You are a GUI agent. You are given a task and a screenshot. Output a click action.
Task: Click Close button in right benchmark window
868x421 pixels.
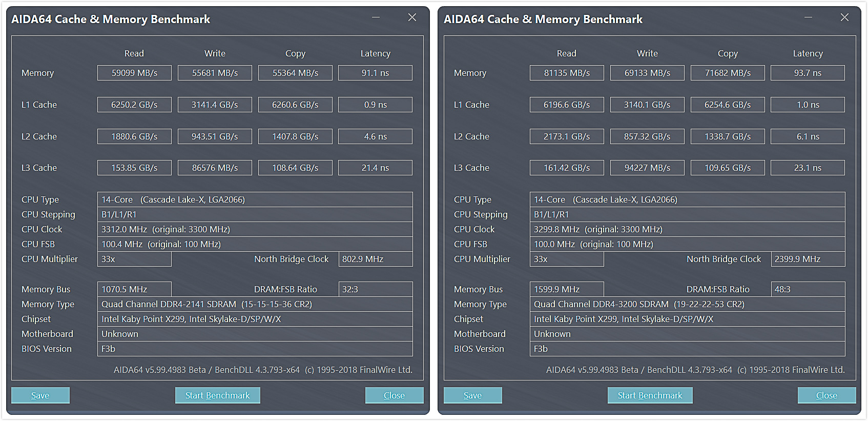click(x=826, y=395)
